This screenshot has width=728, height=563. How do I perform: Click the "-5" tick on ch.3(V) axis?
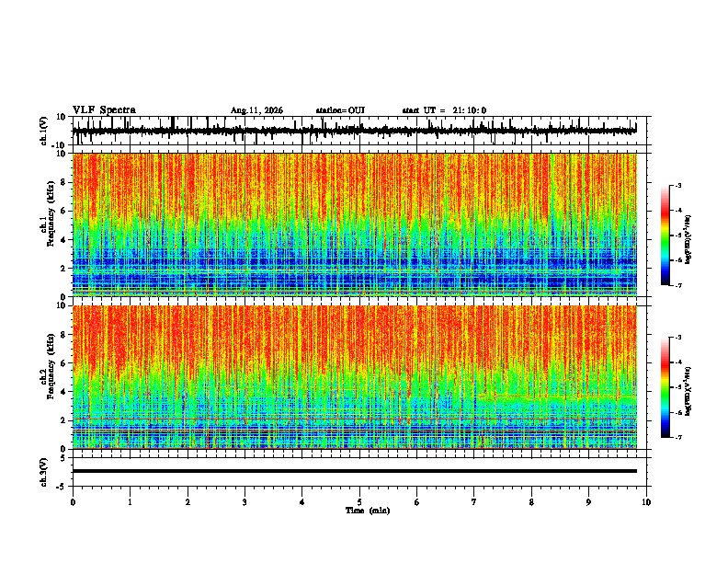(x=63, y=487)
